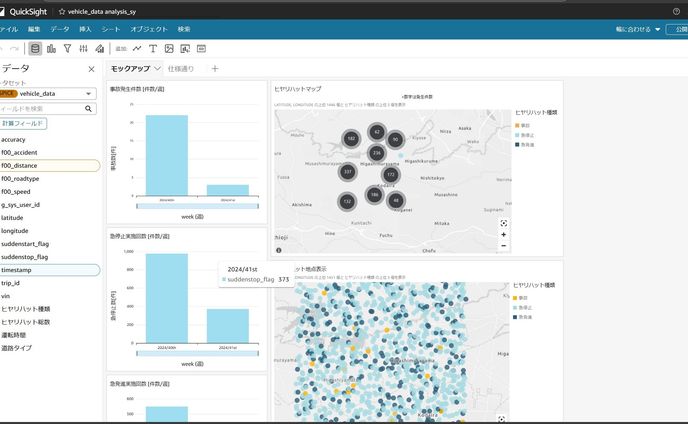Insert an image using toolbar image icon
Image resolution: width=688 pixels, height=424 pixels.
click(169, 48)
